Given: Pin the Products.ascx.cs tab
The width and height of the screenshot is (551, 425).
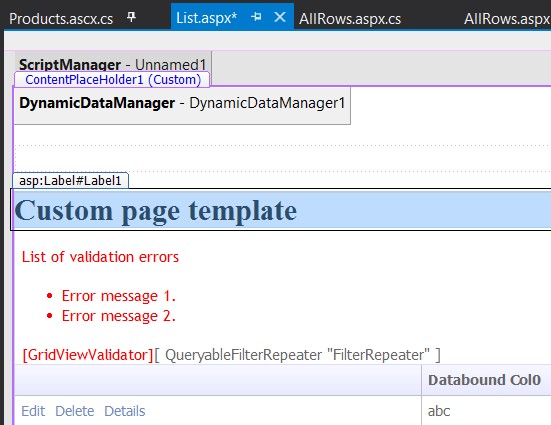Looking at the screenshot, I should tap(131, 17).
